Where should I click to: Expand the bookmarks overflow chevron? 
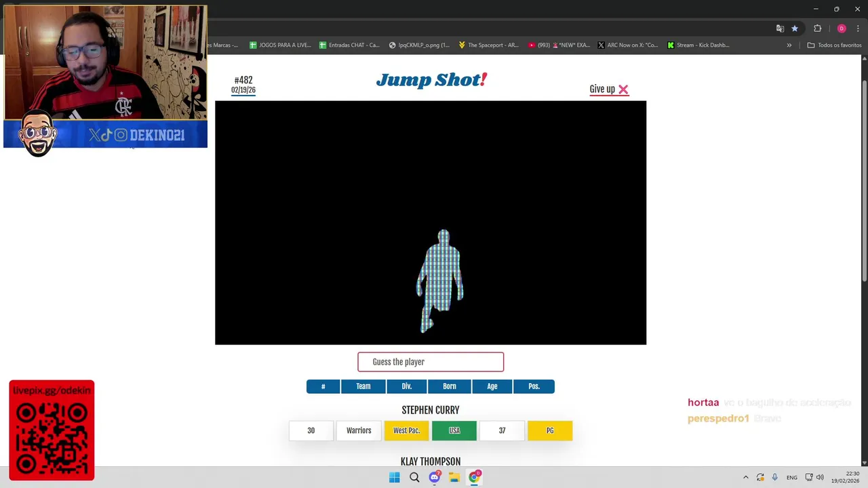click(789, 45)
